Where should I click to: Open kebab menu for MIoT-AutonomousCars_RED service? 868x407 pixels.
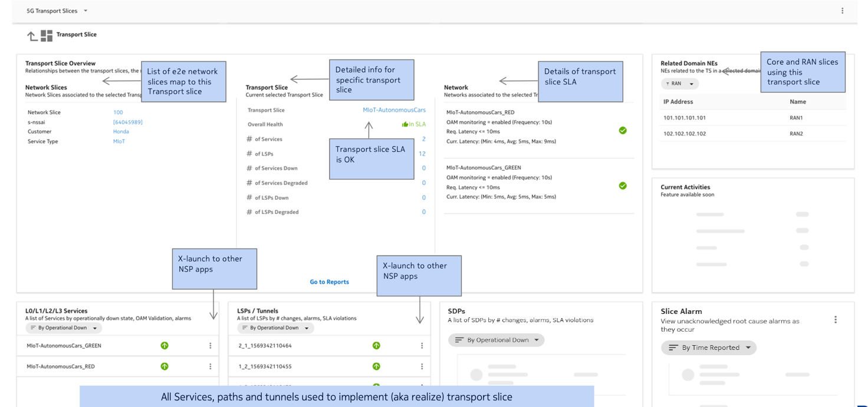pos(211,366)
